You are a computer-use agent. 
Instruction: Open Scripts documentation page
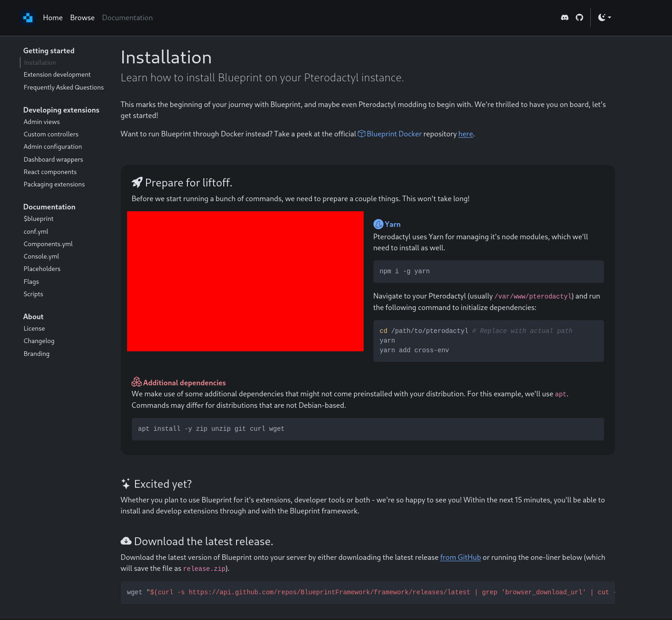tap(33, 294)
